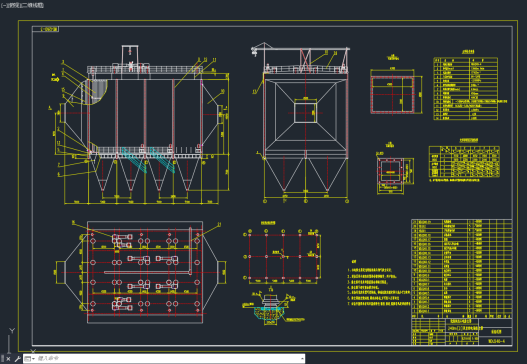Screen dimensions: 527x364
Task: Expand command history arrow at command line end
Action: point(302,359)
